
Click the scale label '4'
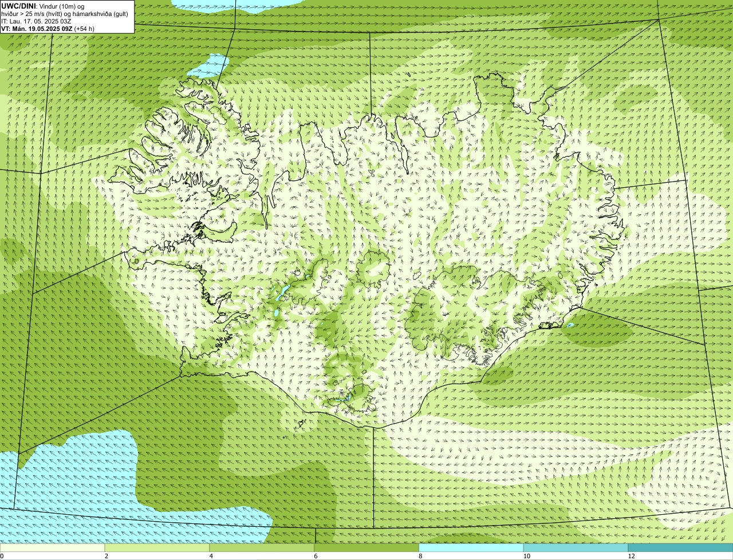[211, 556]
